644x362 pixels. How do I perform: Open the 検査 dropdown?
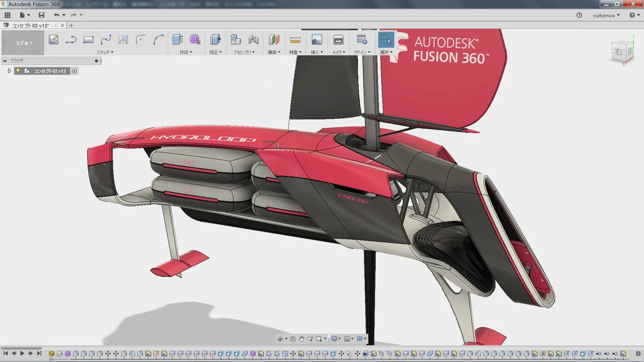(x=295, y=52)
